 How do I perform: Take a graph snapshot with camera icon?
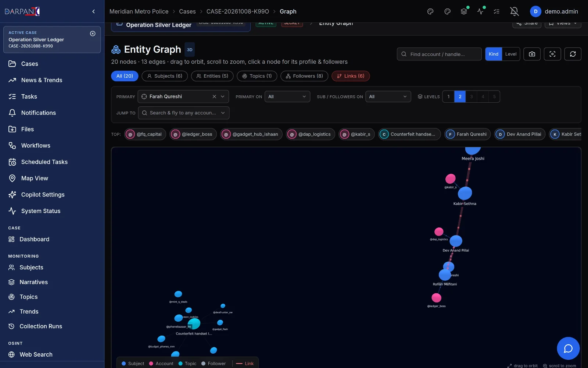point(532,54)
